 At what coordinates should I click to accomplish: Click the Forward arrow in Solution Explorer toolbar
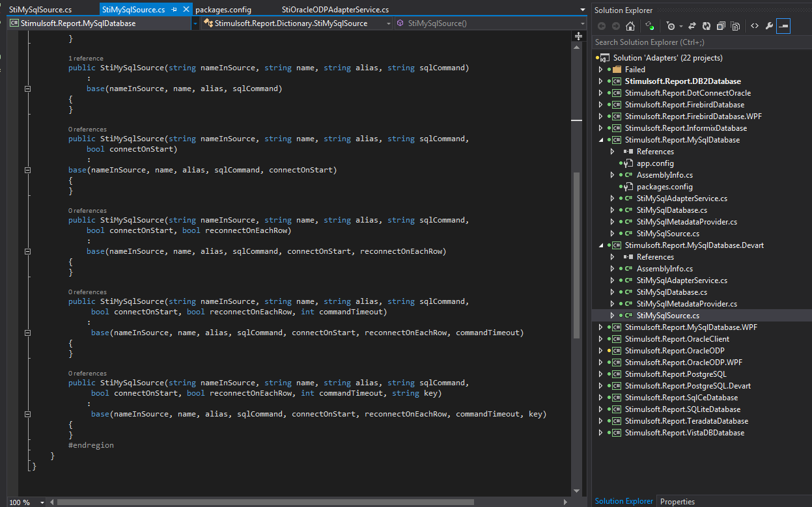[x=615, y=26]
